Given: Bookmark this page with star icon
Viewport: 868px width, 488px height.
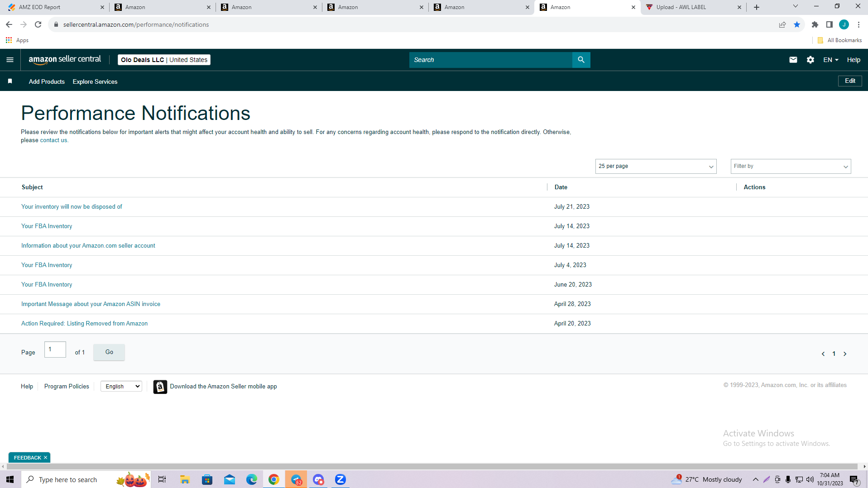Looking at the screenshot, I should (797, 24).
